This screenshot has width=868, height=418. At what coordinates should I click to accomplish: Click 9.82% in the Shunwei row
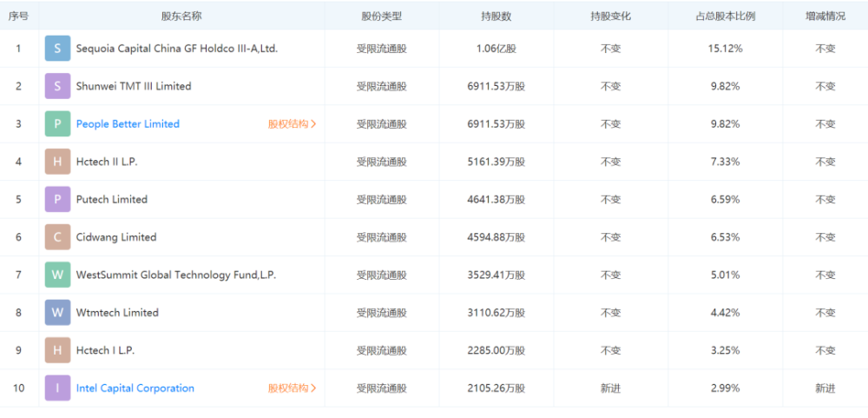pyautogui.click(x=725, y=87)
